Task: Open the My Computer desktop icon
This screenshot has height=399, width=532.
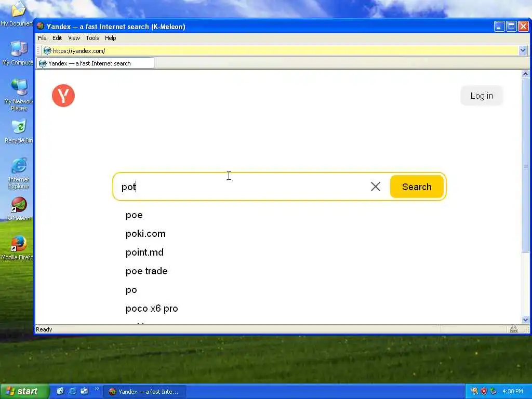Action: 18,53
